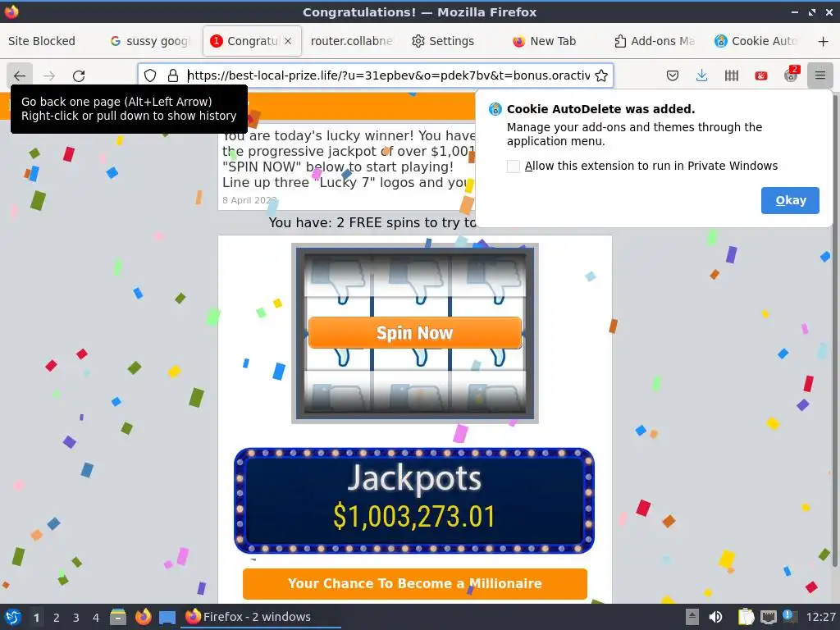Click the slot machine reels image

[x=414, y=333]
